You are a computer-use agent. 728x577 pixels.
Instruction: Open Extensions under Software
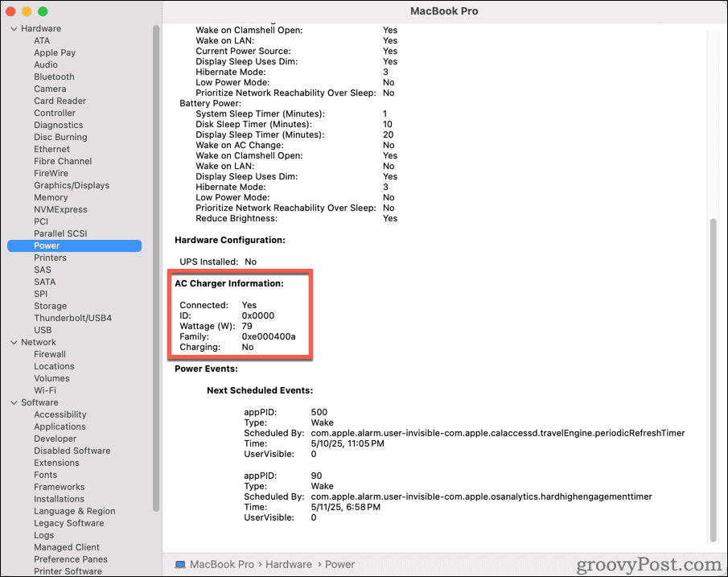(x=56, y=464)
